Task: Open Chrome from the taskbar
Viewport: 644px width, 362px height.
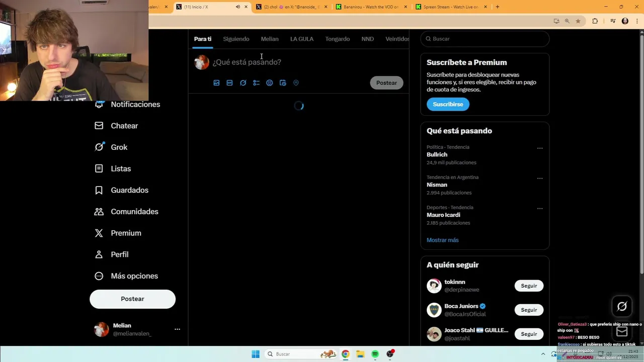Action: [x=345, y=354]
